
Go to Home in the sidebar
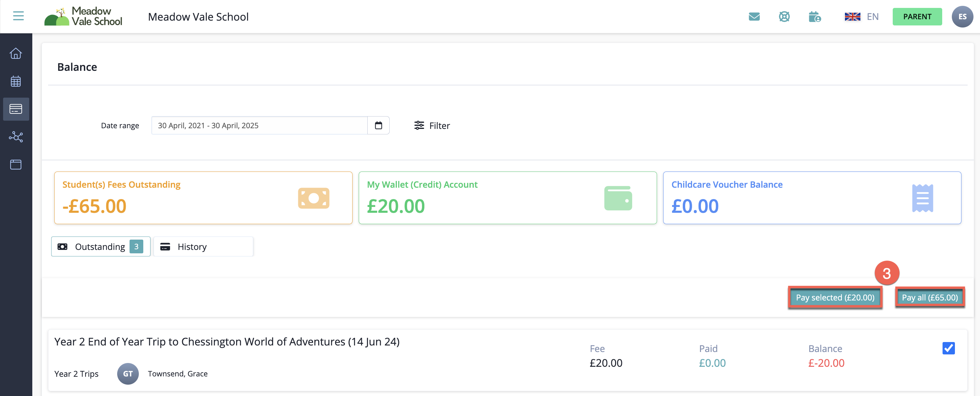coord(15,53)
